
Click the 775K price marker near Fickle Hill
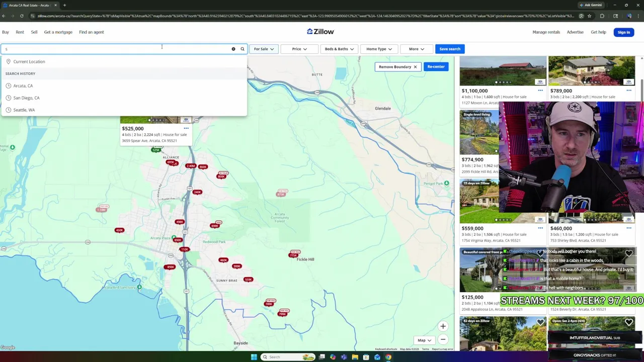(x=293, y=255)
